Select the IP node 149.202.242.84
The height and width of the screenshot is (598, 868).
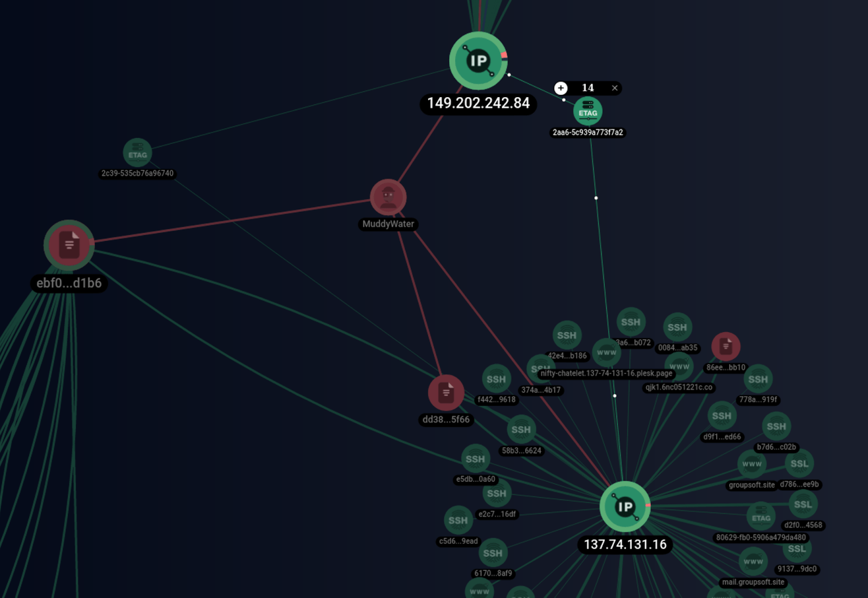(478, 61)
